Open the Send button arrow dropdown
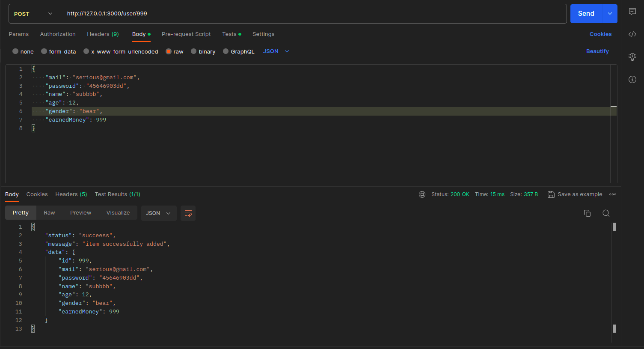 (610, 14)
